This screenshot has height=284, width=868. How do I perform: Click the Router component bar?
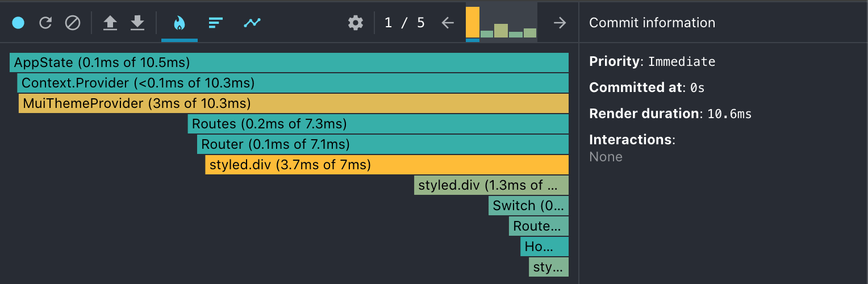tap(382, 144)
